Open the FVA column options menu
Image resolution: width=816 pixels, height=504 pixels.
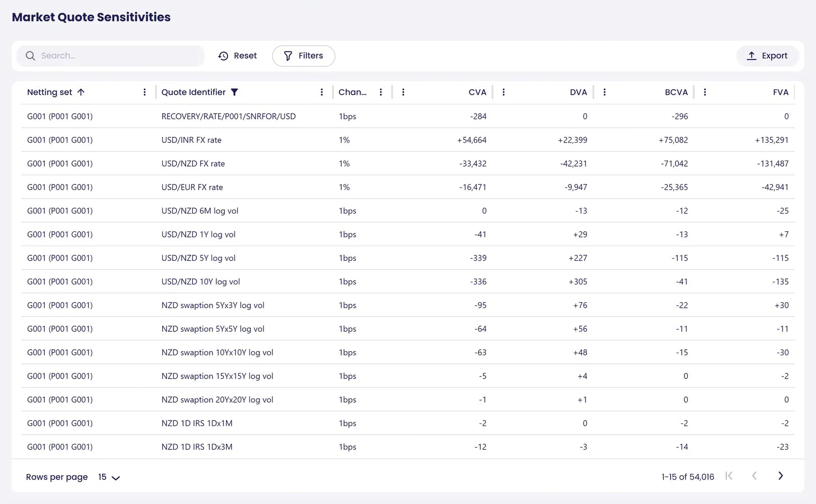pos(705,92)
